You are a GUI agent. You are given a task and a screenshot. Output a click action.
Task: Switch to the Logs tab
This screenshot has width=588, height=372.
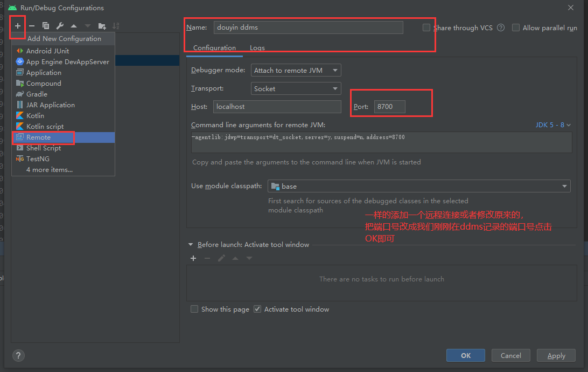(257, 48)
